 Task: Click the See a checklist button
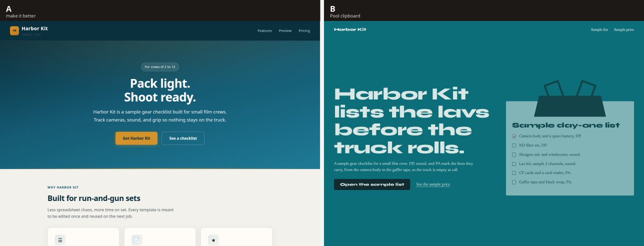point(183,139)
